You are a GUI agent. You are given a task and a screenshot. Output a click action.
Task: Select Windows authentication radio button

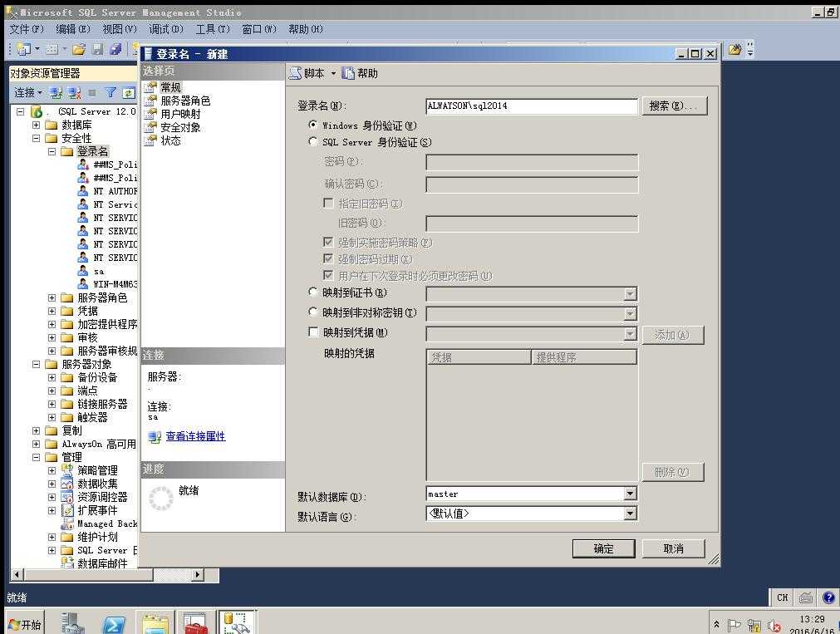[313, 125]
